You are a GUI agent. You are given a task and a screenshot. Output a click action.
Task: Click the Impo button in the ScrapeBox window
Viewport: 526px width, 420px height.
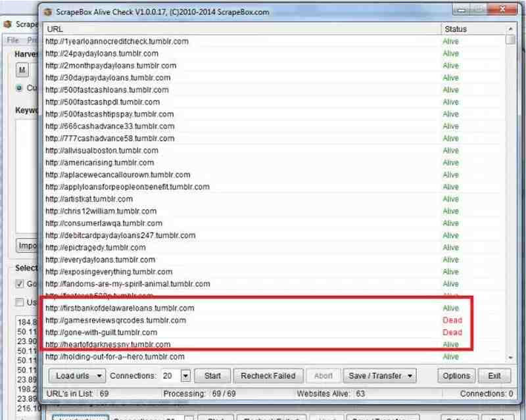point(27,246)
